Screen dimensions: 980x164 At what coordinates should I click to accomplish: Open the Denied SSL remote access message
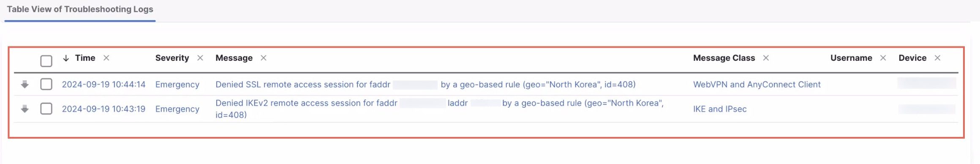pos(425,85)
